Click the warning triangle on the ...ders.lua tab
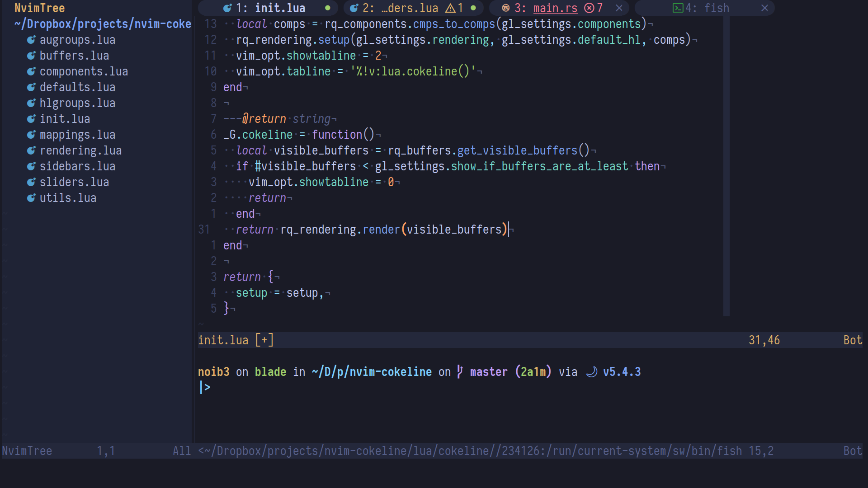Screen dimensions: 868x488 (450, 8)
